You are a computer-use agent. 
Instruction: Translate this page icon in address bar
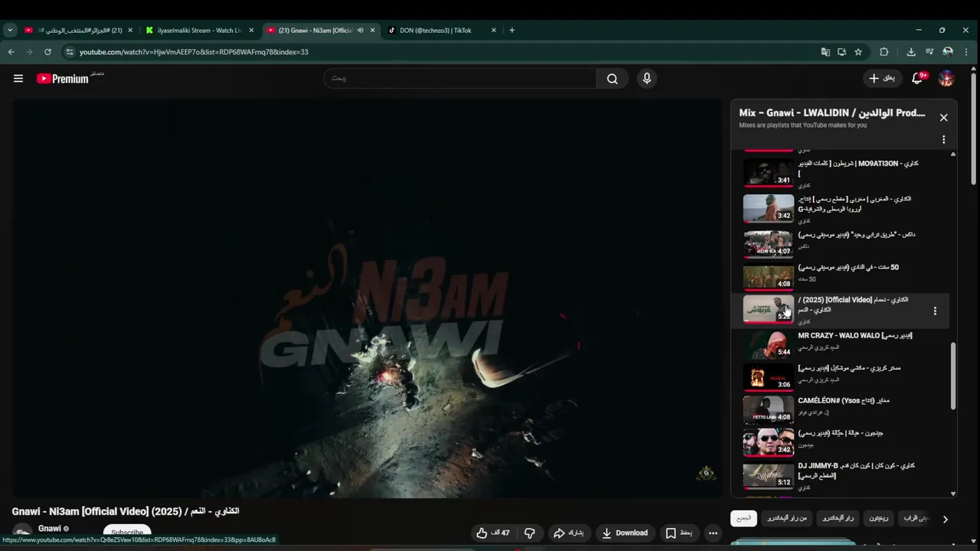(825, 52)
